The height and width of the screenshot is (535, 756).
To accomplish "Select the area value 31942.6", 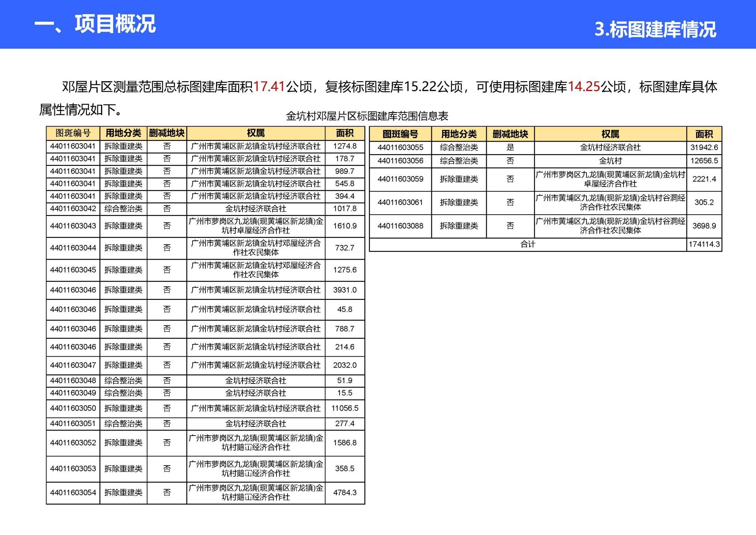I will coord(704,148).
